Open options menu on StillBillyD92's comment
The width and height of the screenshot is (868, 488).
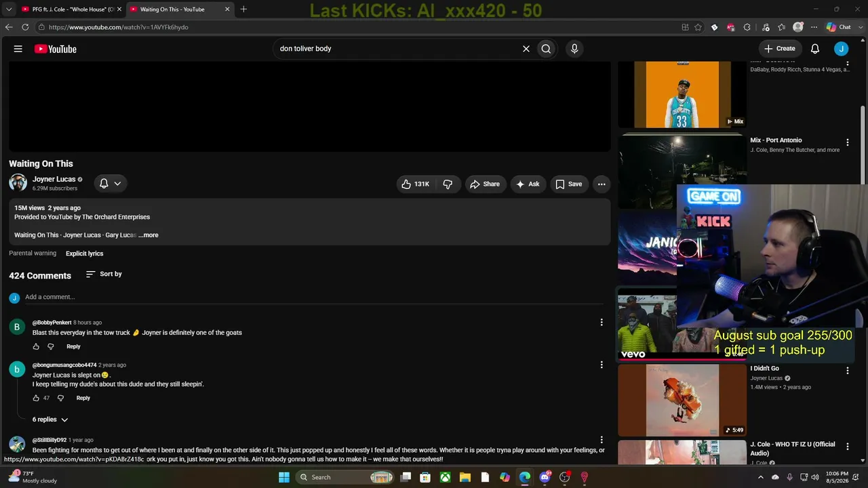tap(601, 440)
